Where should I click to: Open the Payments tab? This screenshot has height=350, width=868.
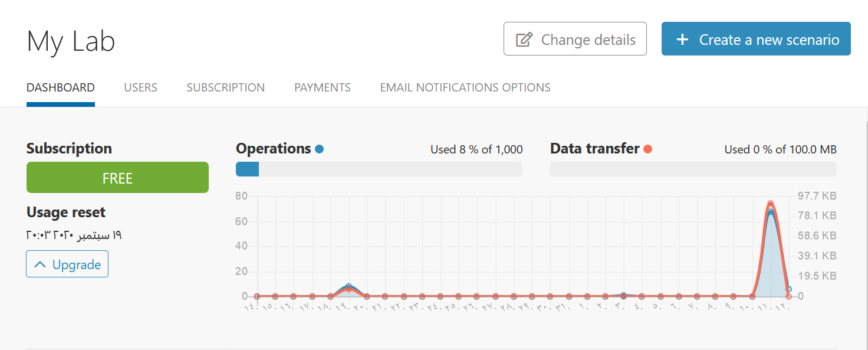pyautogui.click(x=322, y=87)
